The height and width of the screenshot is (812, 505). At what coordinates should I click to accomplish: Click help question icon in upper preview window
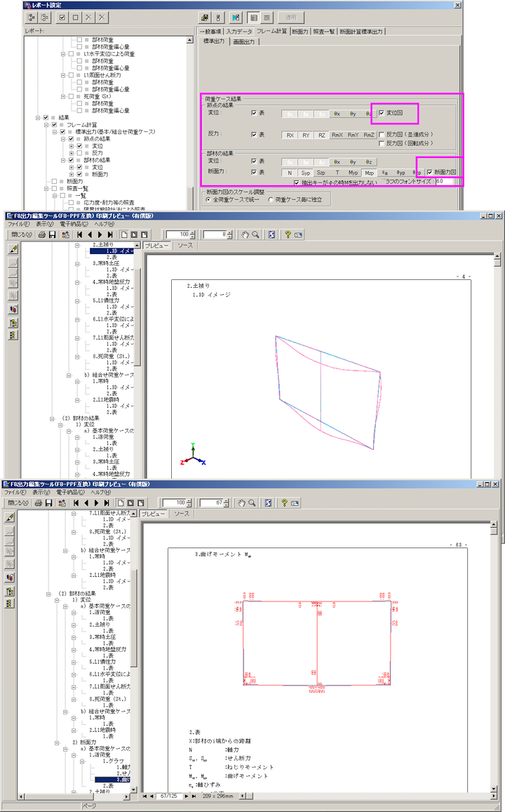[x=288, y=234]
